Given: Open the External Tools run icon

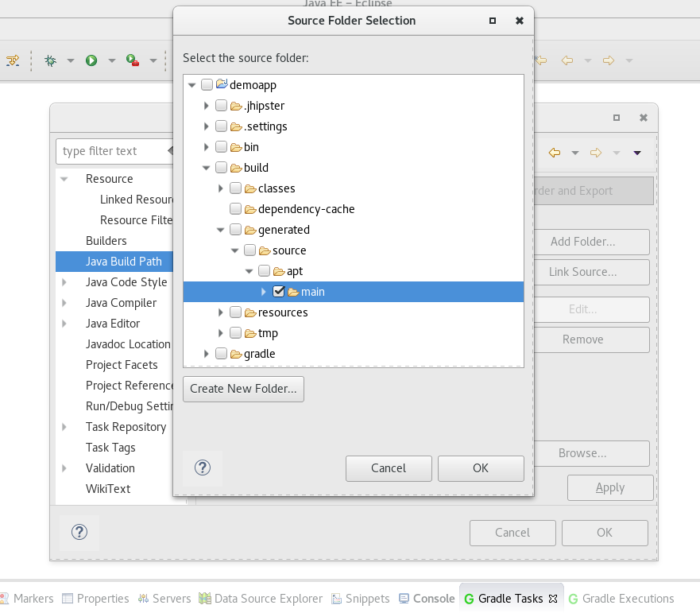Looking at the screenshot, I should pos(131,61).
